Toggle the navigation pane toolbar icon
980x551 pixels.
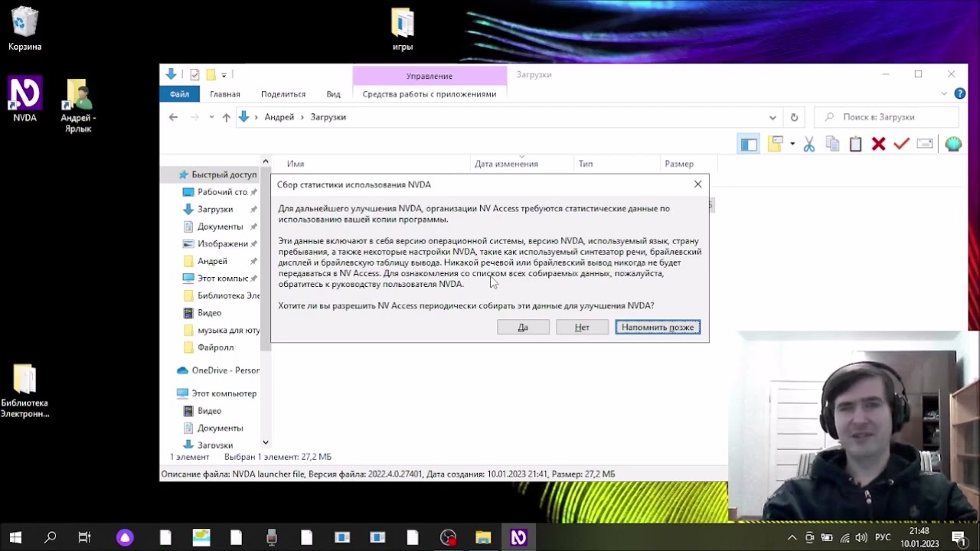(748, 144)
